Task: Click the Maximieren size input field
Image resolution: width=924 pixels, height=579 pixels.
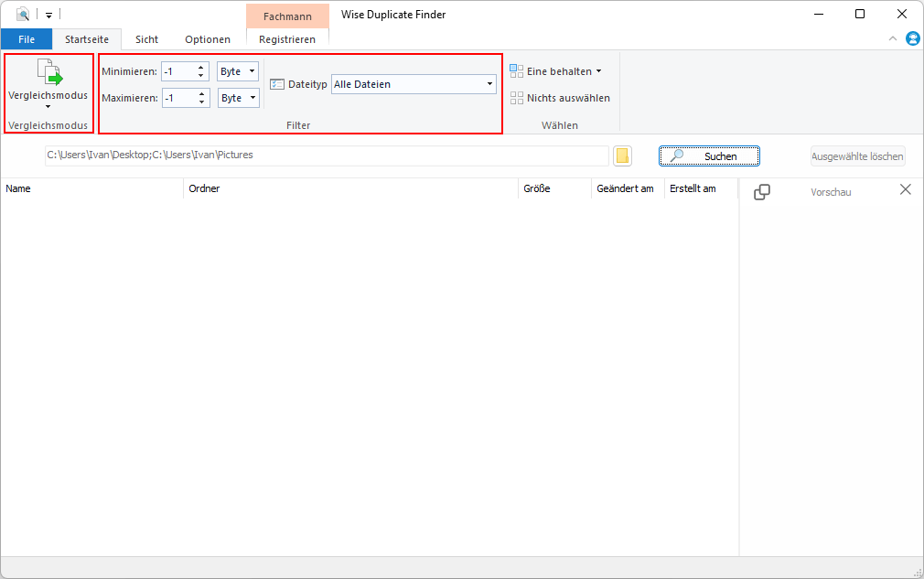Action: pos(179,98)
